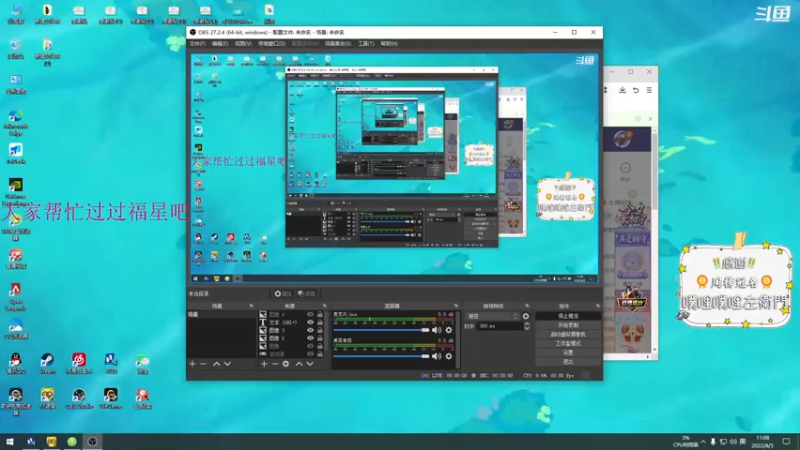Pop out the 来源 dock with its header icon
Screen dimensions: 800x450
[324, 306]
